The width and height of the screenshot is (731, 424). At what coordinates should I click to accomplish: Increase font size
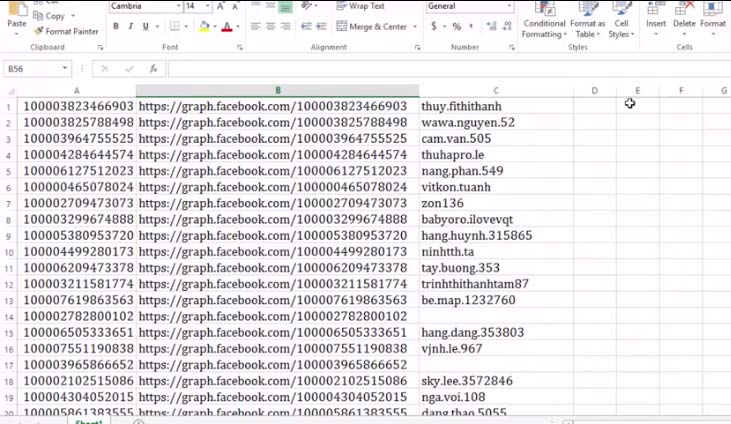pyautogui.click(x=221, y=6)
